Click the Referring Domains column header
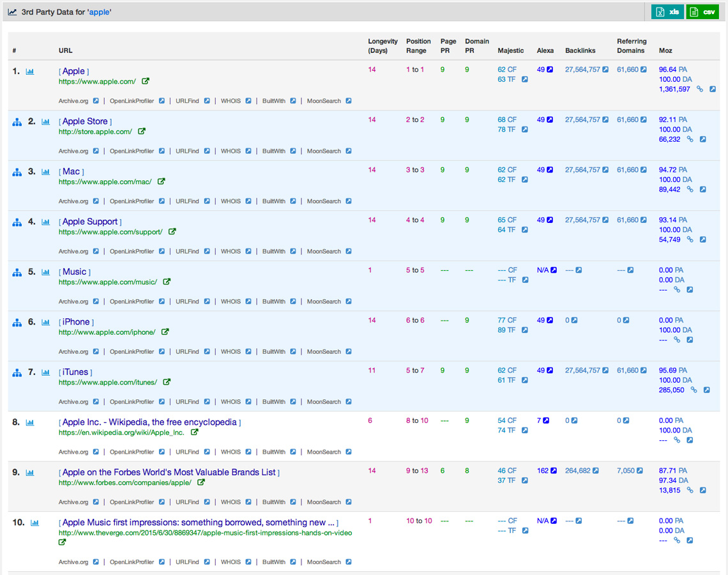Screen dimensions: 728x575 coord(632,46)
